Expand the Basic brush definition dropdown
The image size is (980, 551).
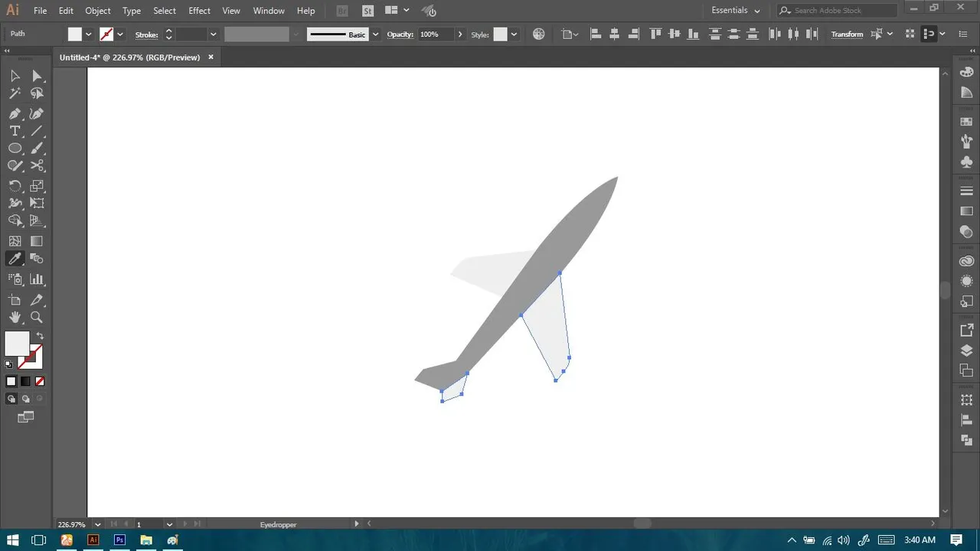click(x=375, y=34)
